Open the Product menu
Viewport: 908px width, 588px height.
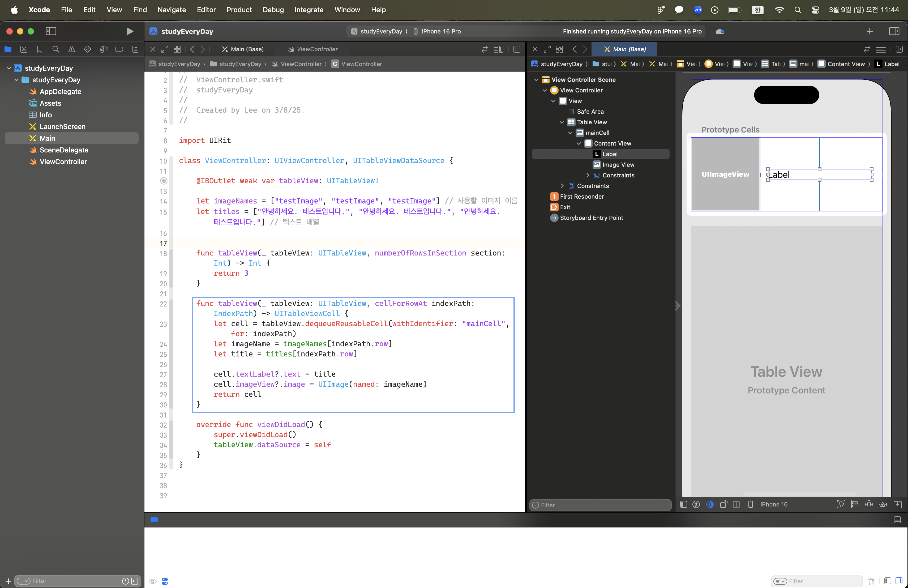click(239, 10)
